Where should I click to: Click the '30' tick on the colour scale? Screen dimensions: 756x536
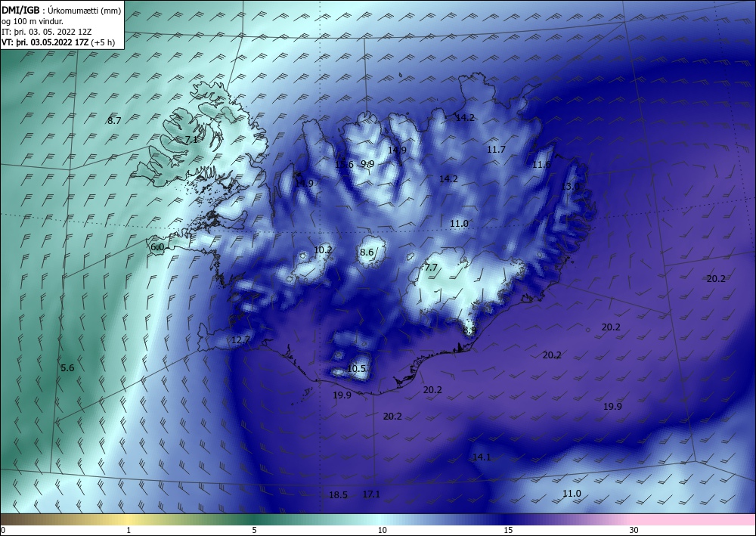click(634, 530)
